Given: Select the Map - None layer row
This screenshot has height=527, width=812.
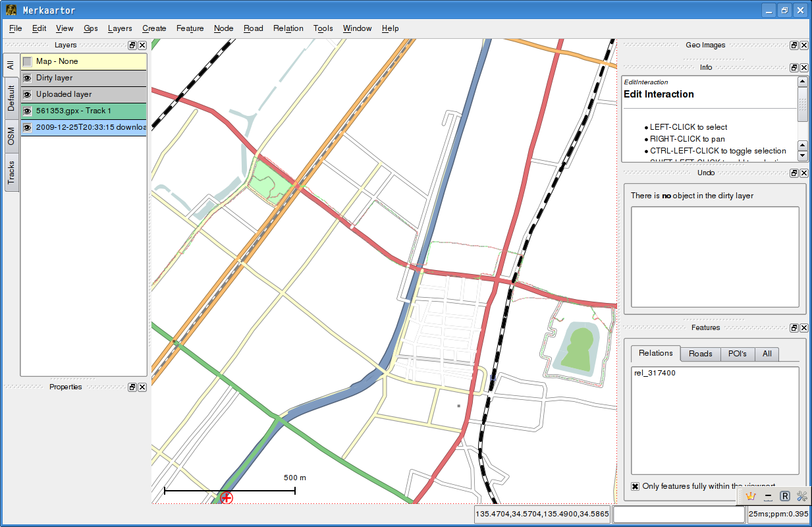Looking at the screenshot, I should click(83, 61).
